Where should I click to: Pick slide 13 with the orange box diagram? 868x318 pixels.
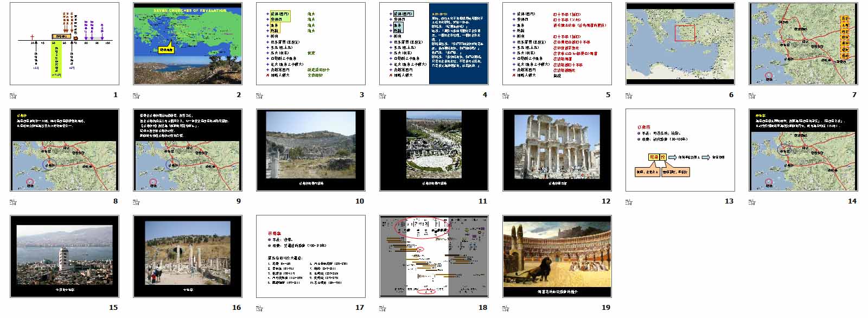pyautogui.click(x=680, y=150)
